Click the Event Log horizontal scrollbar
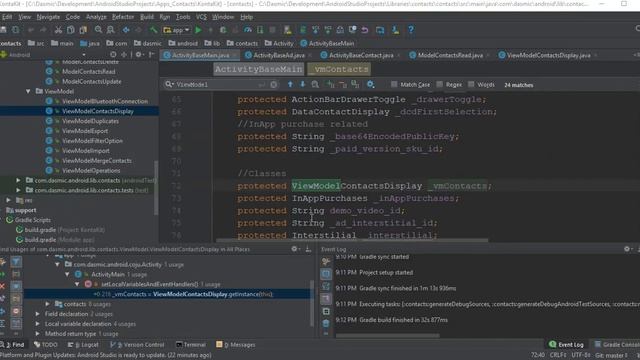This screenshot has width=640, height=360. 388,336
